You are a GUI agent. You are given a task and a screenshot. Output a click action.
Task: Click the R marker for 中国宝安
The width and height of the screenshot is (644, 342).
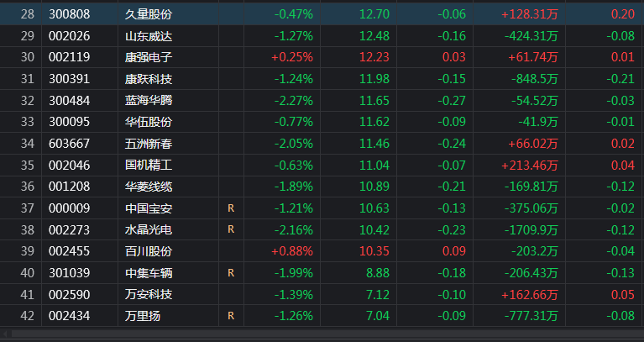tap(230, 208)
